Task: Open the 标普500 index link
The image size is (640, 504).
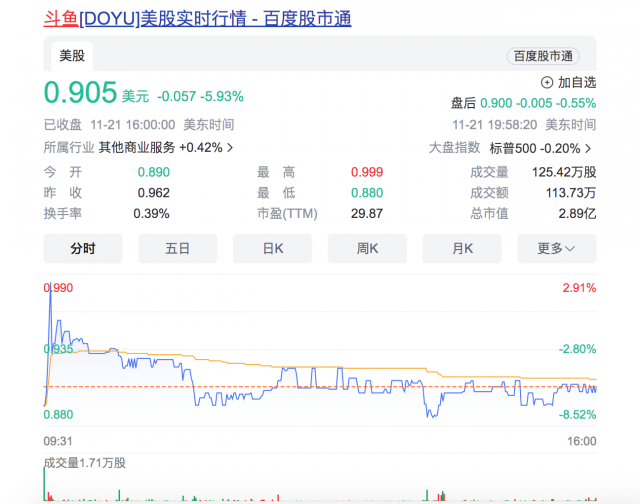Action: [513, 148]
